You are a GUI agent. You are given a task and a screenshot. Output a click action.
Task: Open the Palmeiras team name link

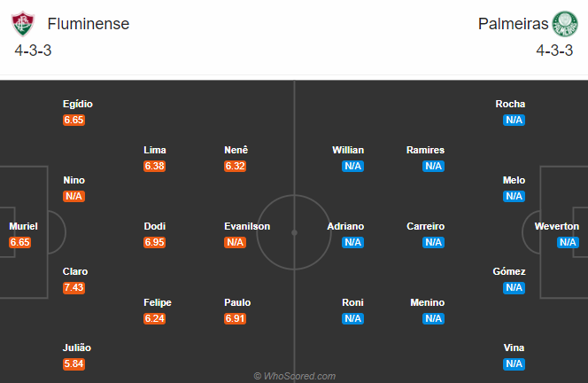tap(513, 24)
